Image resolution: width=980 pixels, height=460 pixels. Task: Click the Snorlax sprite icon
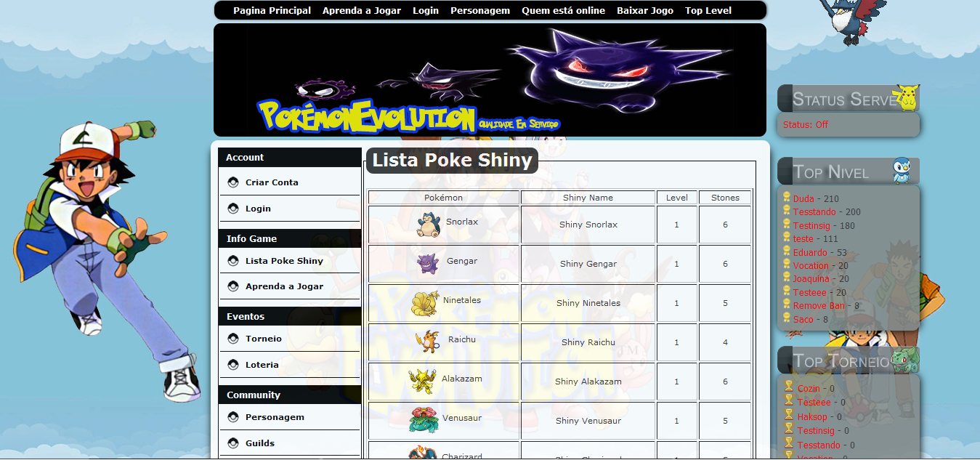click(429, 225)
